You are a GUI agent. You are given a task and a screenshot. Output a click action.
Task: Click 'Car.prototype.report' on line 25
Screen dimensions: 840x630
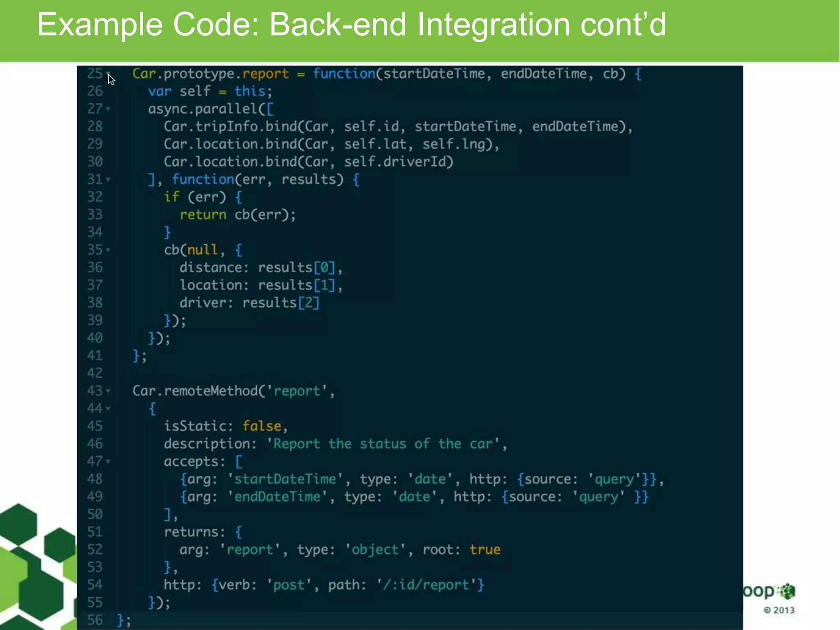(210, 74)
